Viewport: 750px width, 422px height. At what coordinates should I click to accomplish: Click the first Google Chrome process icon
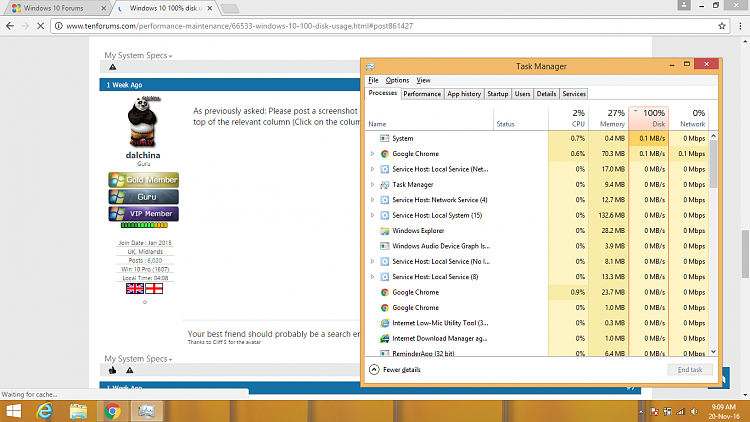[384, 154]
